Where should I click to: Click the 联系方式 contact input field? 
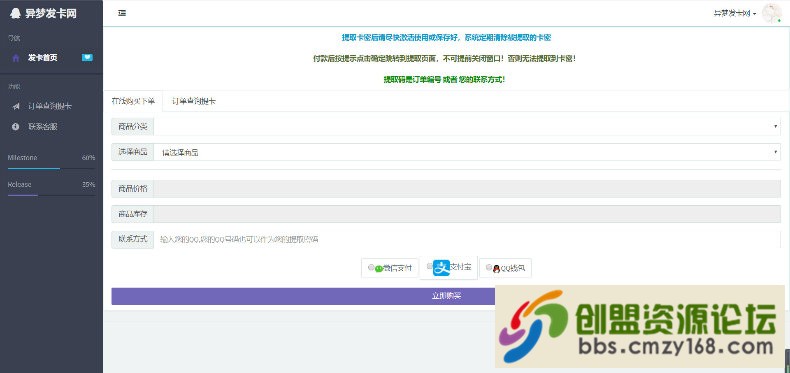pos(467,239)
